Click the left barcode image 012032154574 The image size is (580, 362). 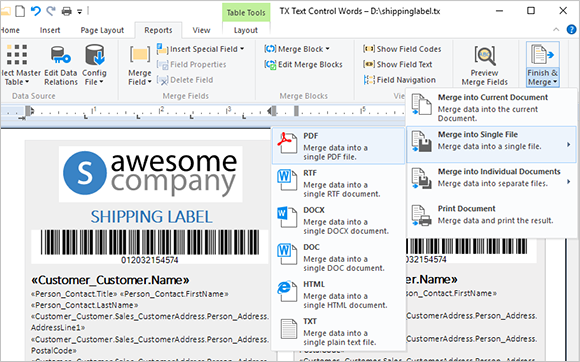(x=150, y=246)
